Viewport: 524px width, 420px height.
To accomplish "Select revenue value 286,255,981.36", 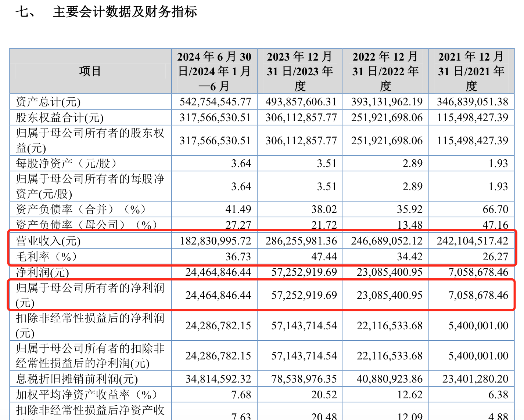I will click(301, 241).
